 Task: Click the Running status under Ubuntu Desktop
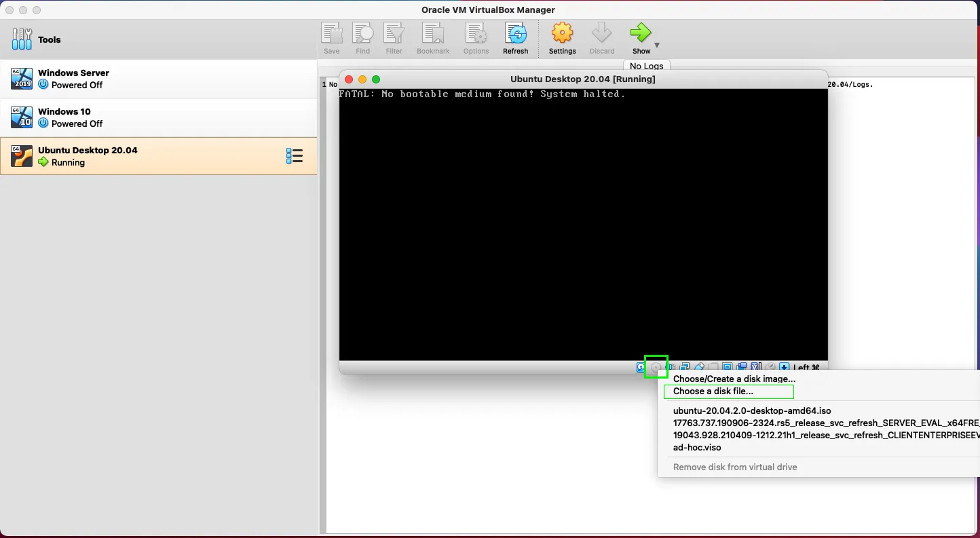click(x=69, y=162)
